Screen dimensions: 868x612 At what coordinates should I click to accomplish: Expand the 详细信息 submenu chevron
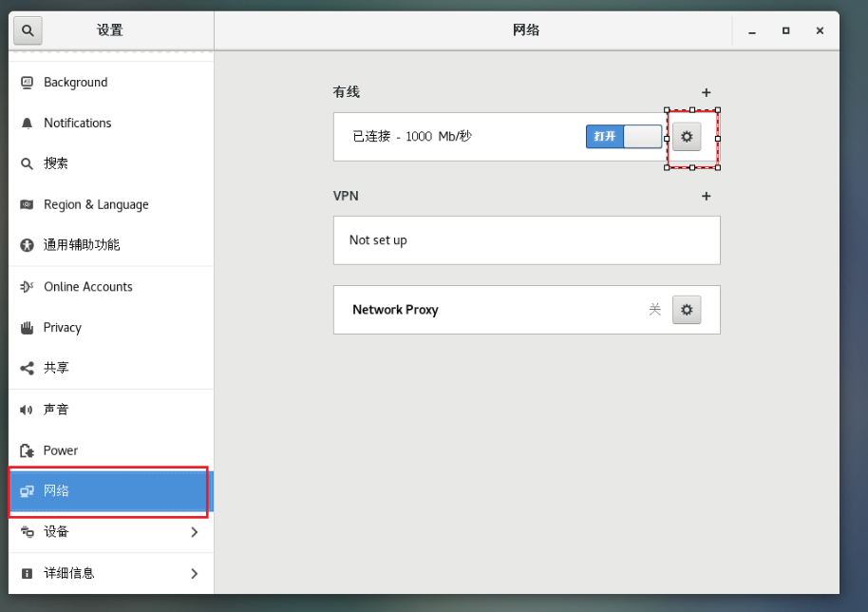pos(195,573)
